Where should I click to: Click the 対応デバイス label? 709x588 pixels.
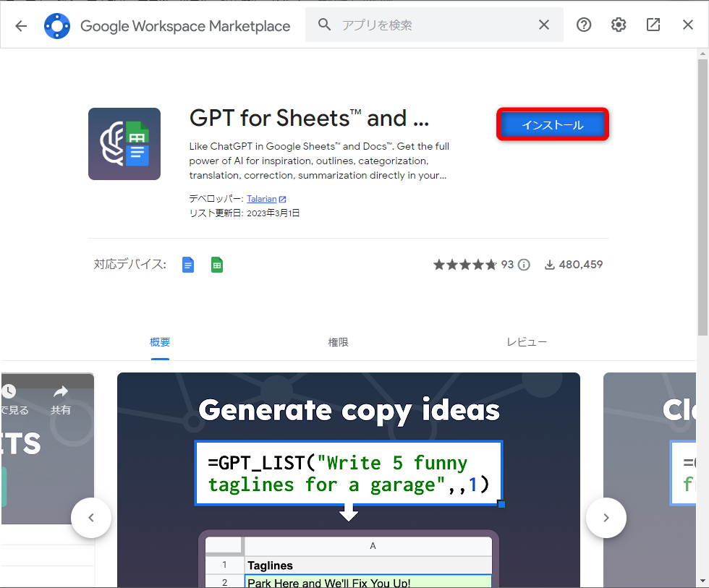[x=130, y=264]
